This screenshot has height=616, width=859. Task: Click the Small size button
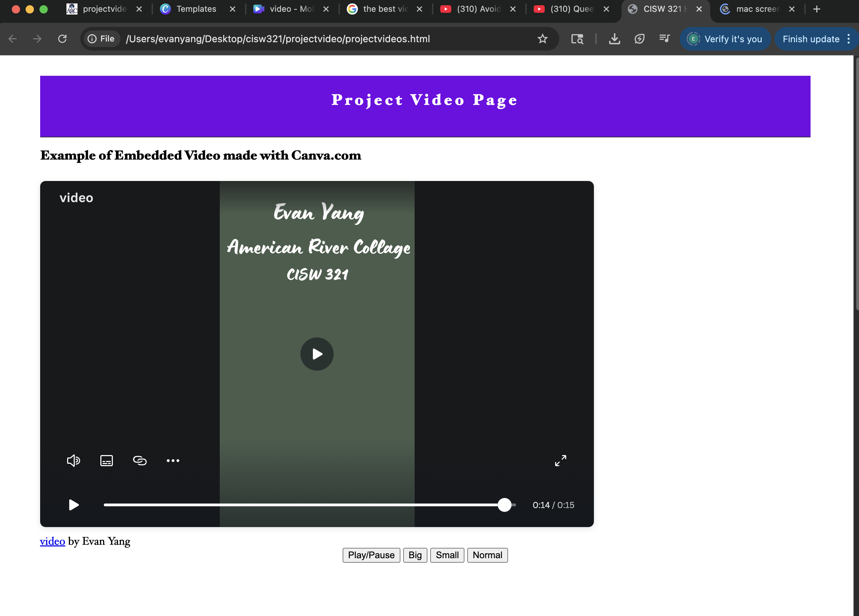[x=447, y=555]
